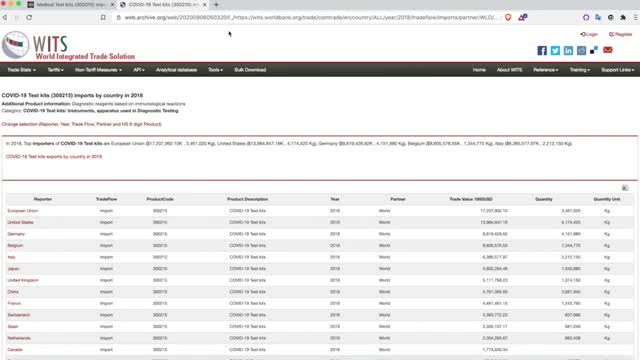Open Japan reporter link
Image resolution: width=640 pixels, height=360 pixels.
click(x=13, y=269)
